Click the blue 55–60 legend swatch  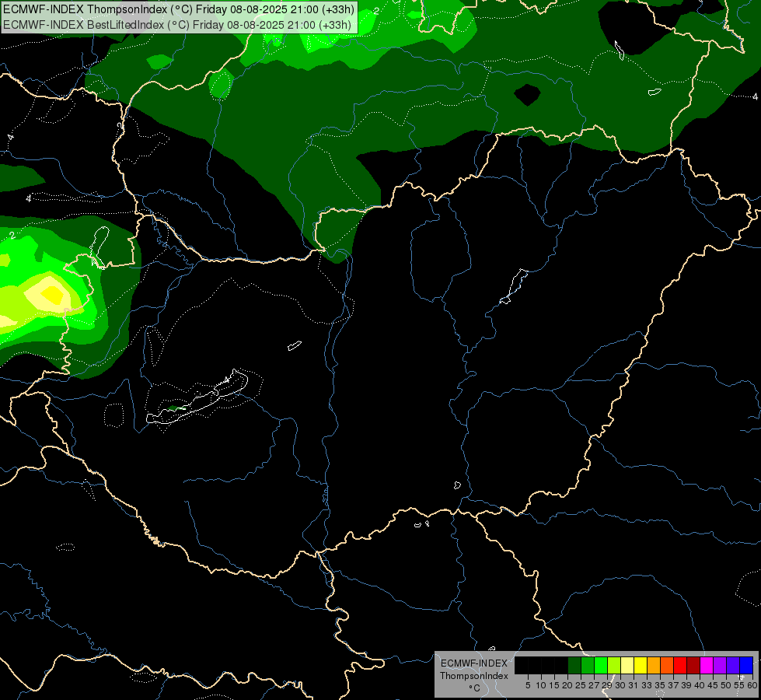pos(746,665)
